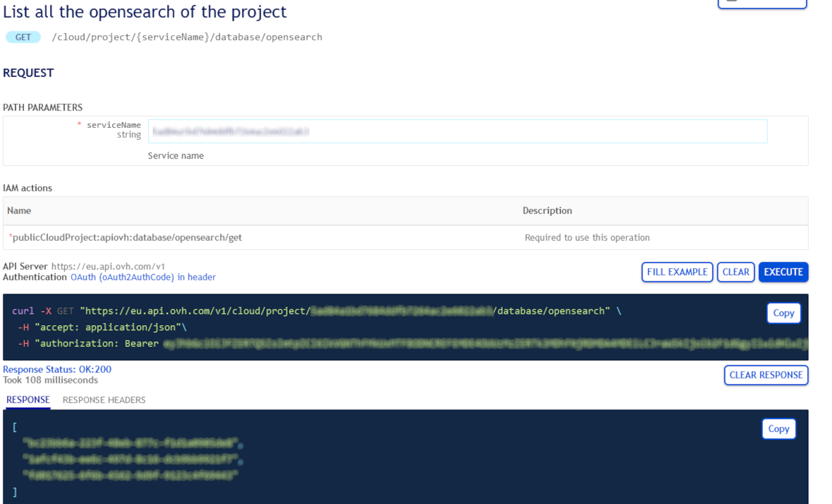Copy the JSON response body
The image size is (832, 504).
pyautogui.click(x=779, y=429)
